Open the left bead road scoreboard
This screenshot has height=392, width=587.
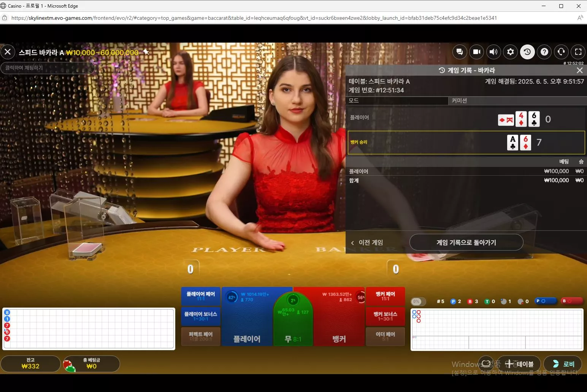pyautogui.click(x=89, y=329)
